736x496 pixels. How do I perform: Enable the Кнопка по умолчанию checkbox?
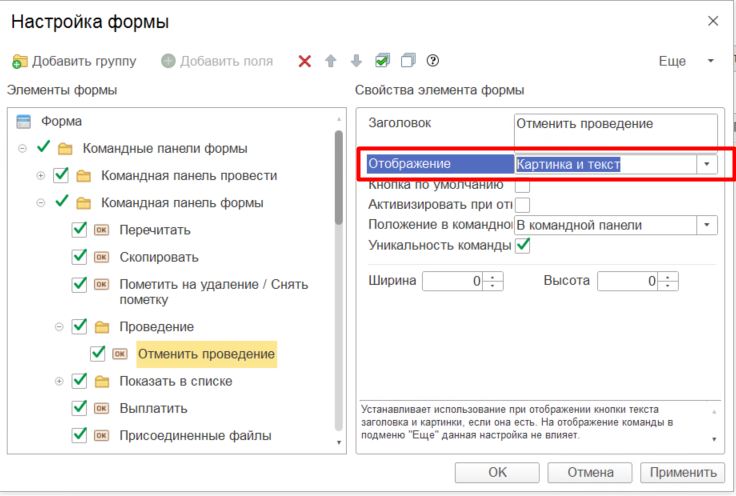pyautogui.click(x=522, y=185)
